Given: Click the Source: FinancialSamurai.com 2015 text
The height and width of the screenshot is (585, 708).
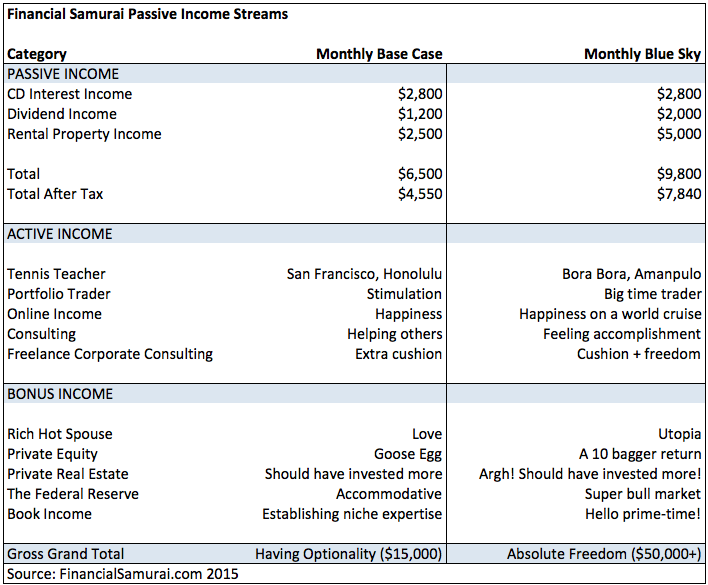Looking at the screenshot, I should pyautogui.click(x=122, y=574).
